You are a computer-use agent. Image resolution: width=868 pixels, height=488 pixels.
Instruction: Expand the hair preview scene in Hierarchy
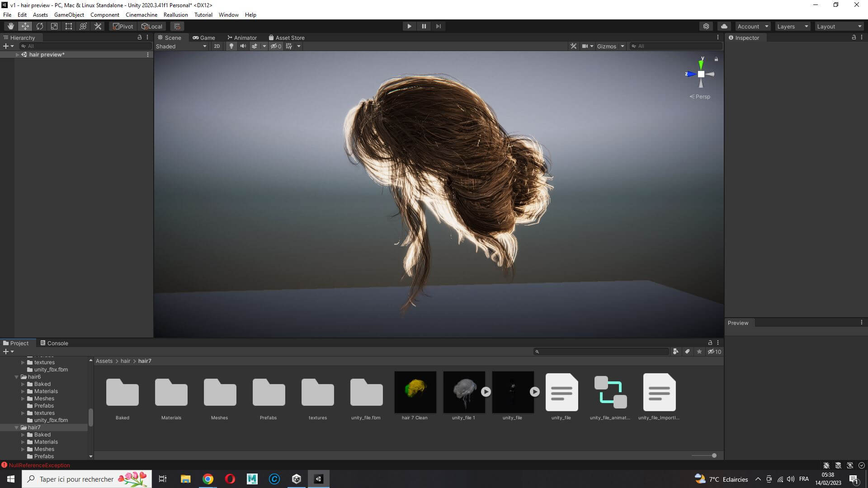coord(17,55)
